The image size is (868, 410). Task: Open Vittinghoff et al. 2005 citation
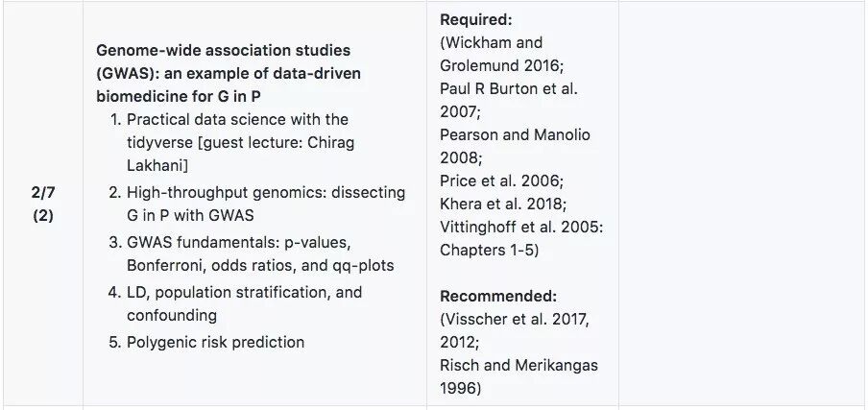[x=518, y=227]
